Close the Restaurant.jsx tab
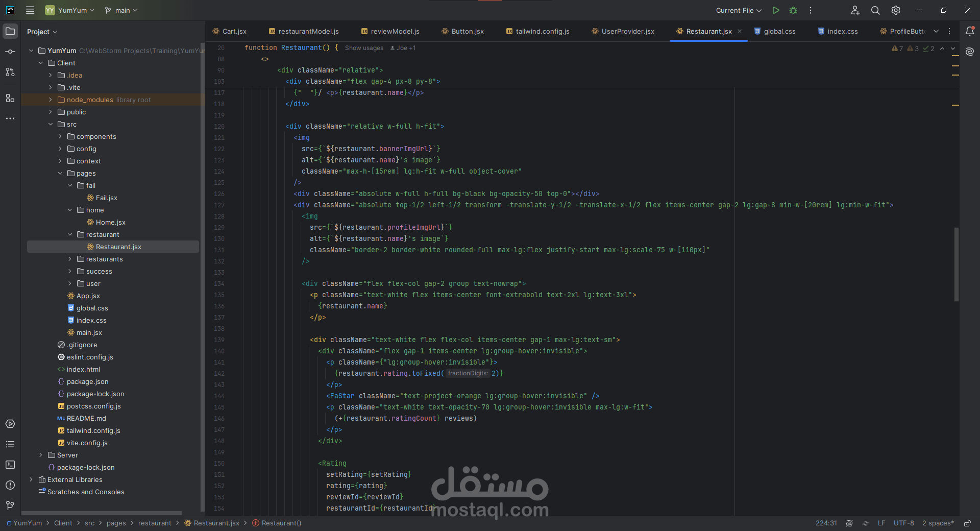The height and width of the screenshot is (531, 980). pos(740,31)
